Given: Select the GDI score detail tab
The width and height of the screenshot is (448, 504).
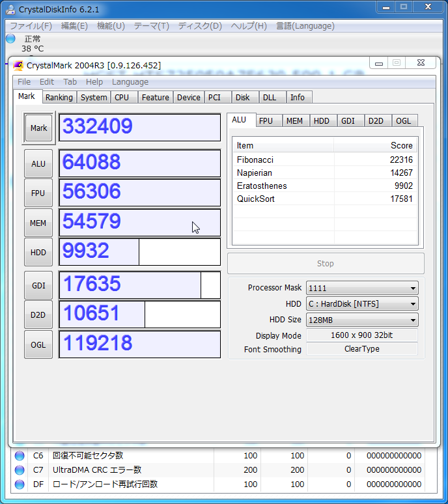Looking at the screenshot, I should pos(350,121).
